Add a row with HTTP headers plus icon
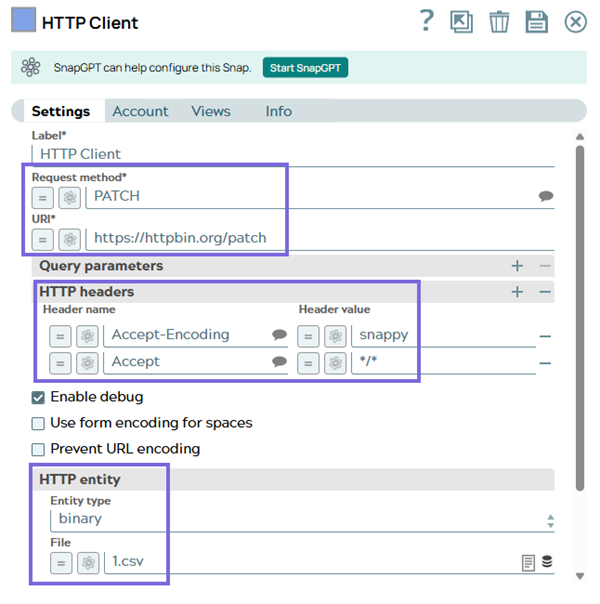Screen dimensions: 600x604 tap(517, 292)
